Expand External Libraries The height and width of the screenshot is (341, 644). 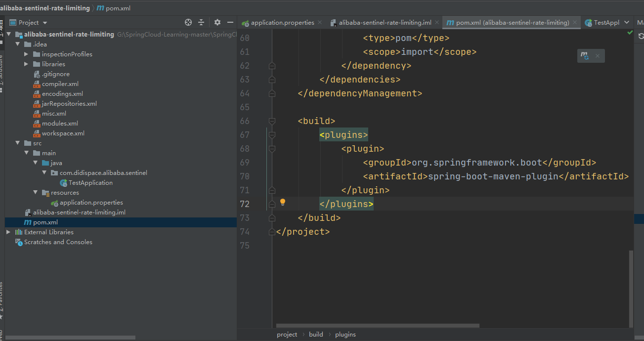[x=8, y=232]
